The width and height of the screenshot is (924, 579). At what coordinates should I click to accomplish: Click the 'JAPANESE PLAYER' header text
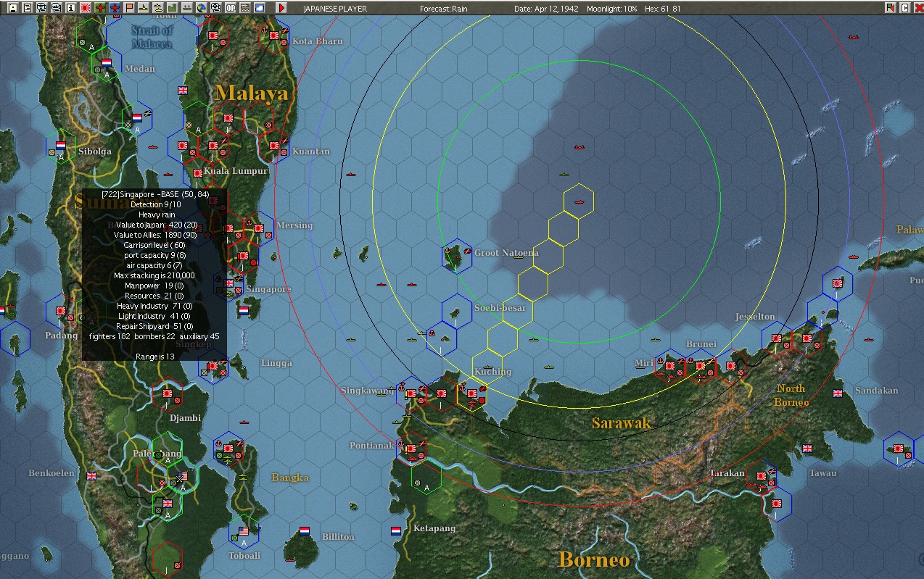click(x=335, y=9)
